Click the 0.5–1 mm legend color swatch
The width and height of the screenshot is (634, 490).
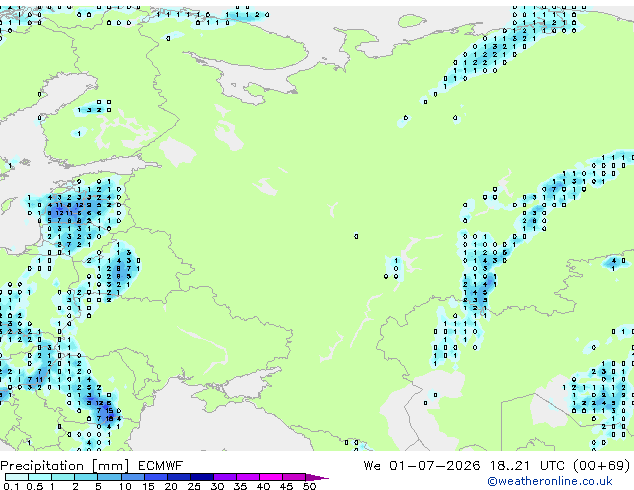40,477
